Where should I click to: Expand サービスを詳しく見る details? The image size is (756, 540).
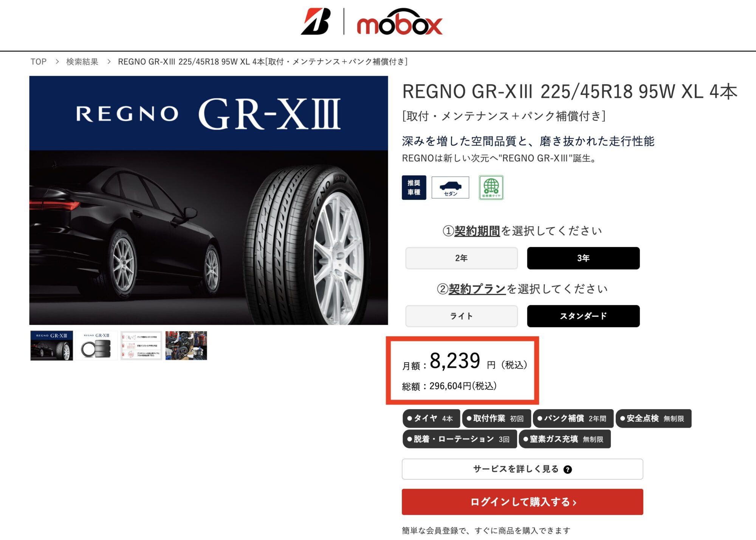pos(522,469)
